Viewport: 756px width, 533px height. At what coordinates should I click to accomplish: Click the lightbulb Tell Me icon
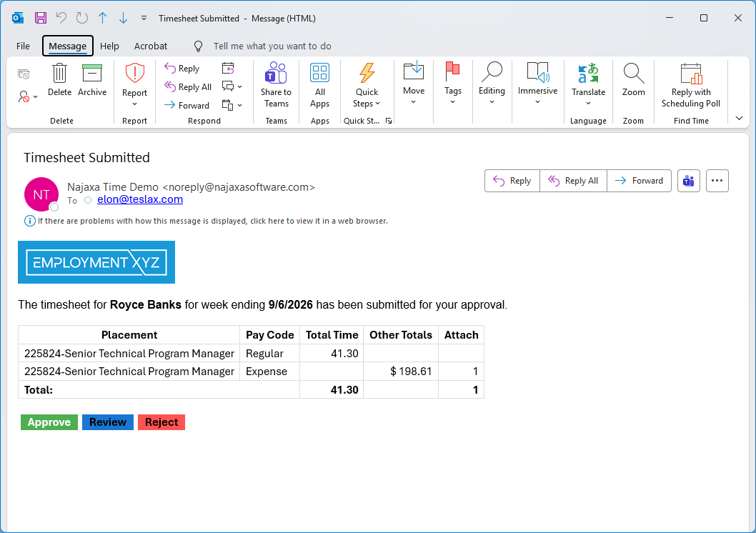pyautogui.click(x=198, y=46)
